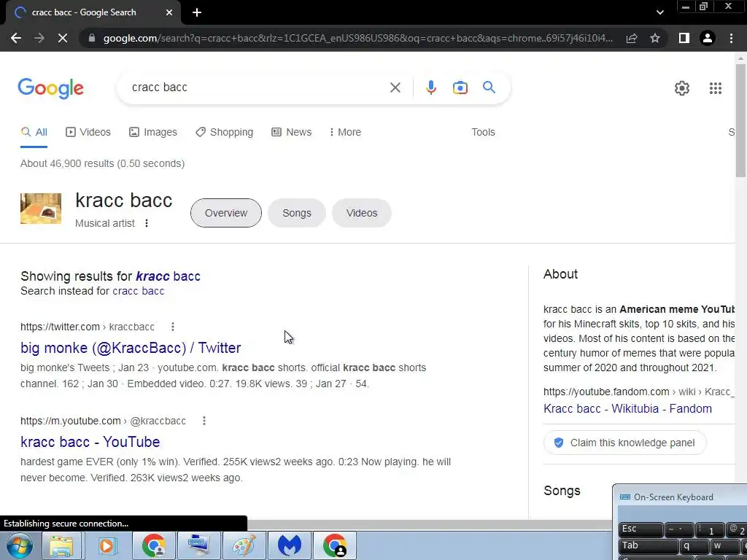Open the Chrome side panel icon
This screenshot has width=747, height=560.
684,38
